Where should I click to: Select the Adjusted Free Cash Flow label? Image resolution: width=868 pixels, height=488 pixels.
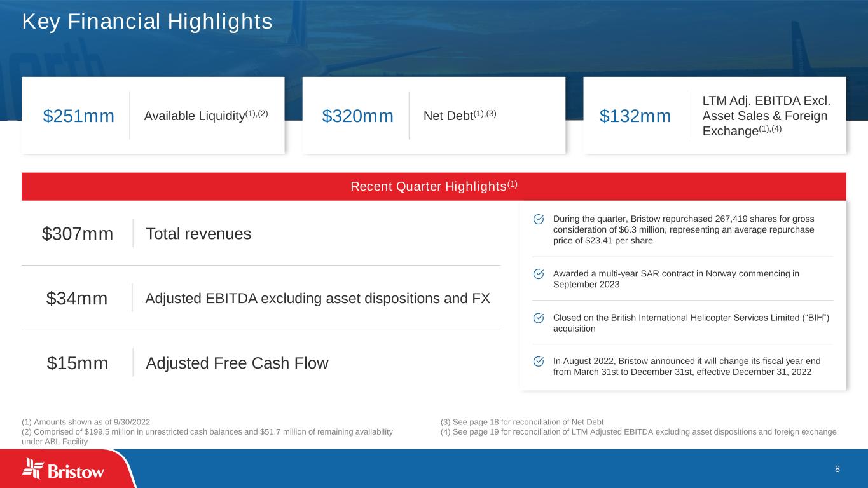(237, 363)
